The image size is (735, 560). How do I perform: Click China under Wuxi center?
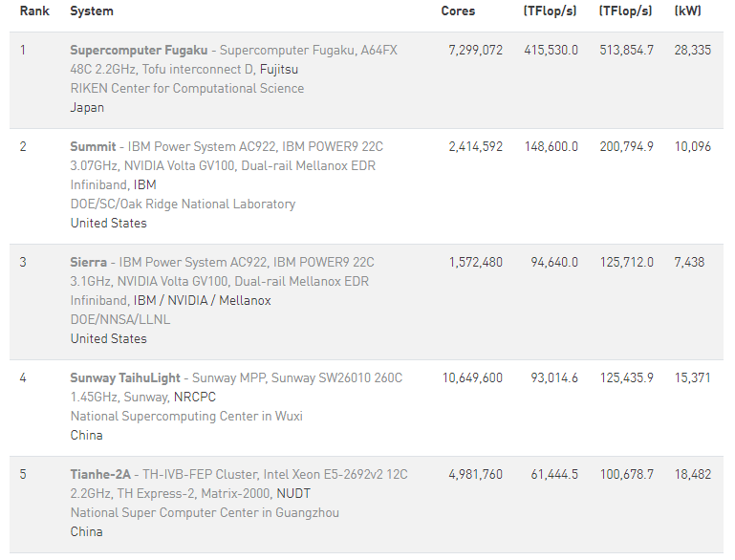(86, 436)
